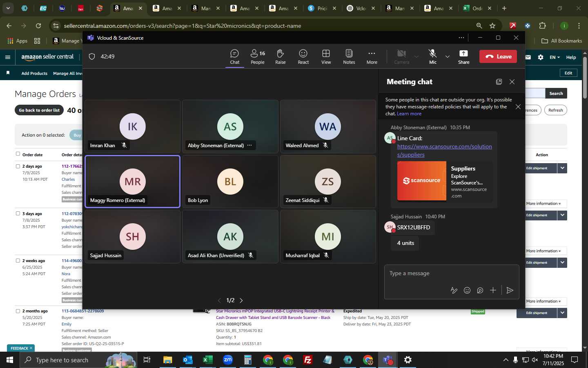This screenshot has width=588, height=368.
Task: Raise your hand in the meeting
Action: 281,57
